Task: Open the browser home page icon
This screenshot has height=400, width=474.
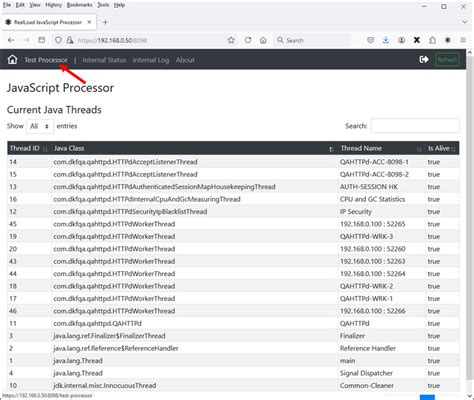Action: [263, 40]
